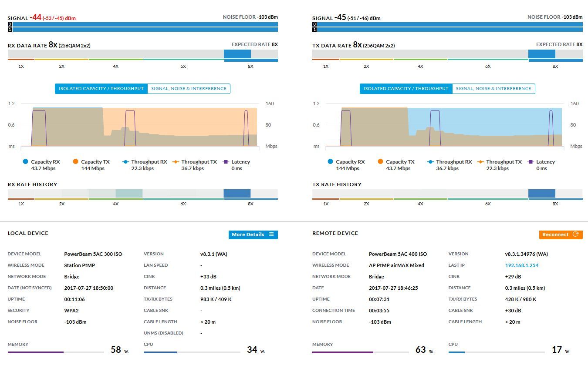Screen dimensions: 588x365
Task: Click Capacity RX blue dot in local chart legend
Action: pyautogui.click(x=25, y=162)
